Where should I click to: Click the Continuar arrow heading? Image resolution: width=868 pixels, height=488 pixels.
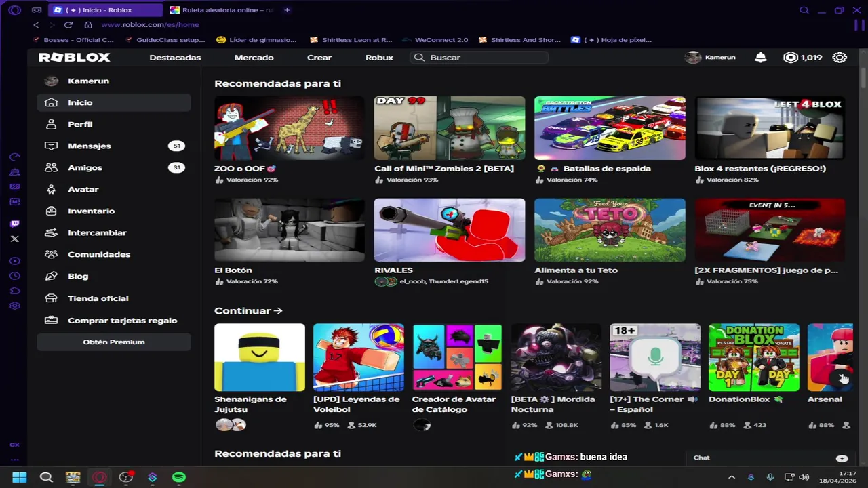248,310
